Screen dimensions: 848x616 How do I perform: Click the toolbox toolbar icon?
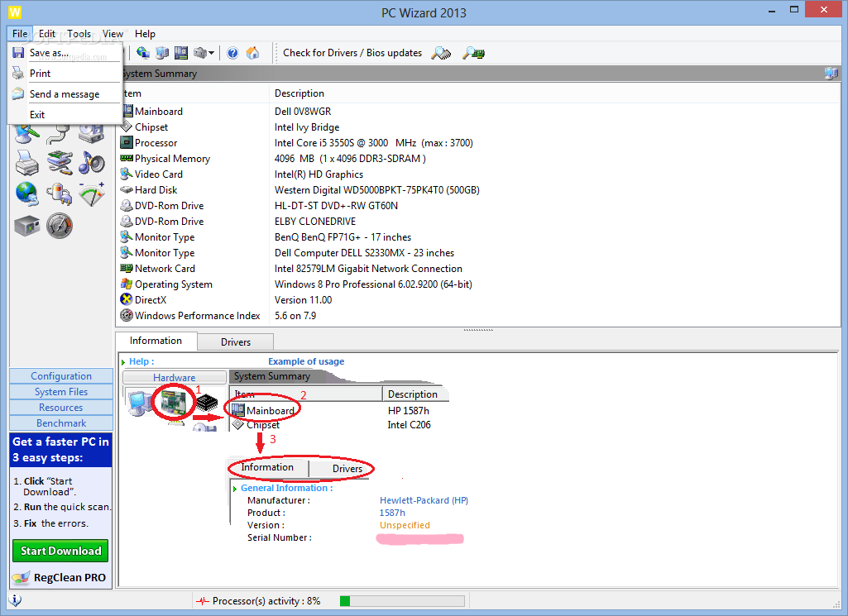[199, 52]
